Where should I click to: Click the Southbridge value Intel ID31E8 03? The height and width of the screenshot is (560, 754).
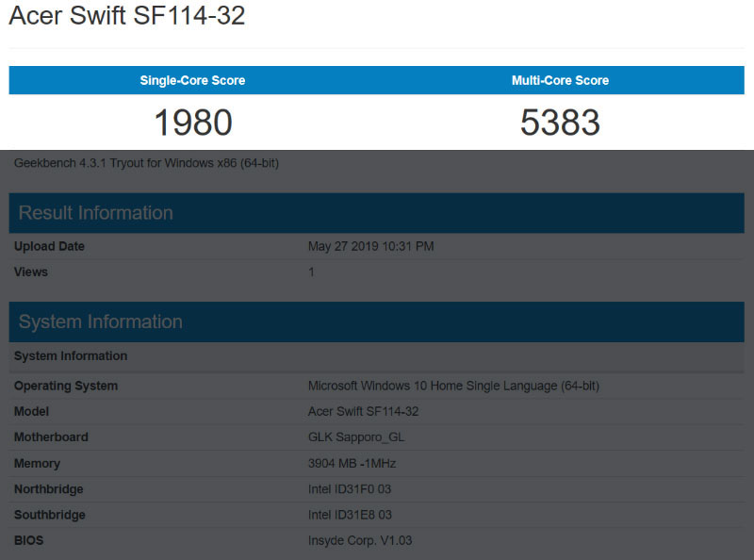[x=350, y=515]
